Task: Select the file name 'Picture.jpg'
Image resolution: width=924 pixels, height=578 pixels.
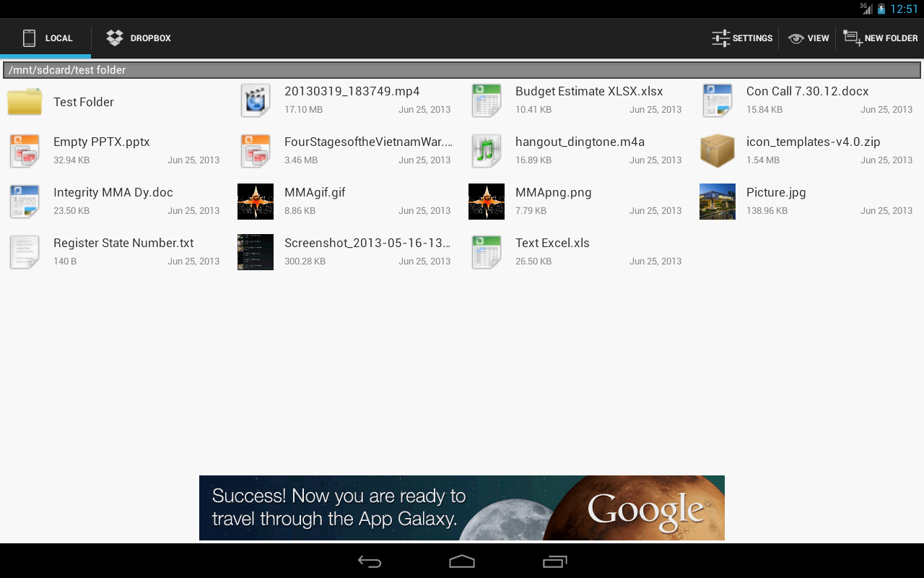Action: (x=776, y=193)
